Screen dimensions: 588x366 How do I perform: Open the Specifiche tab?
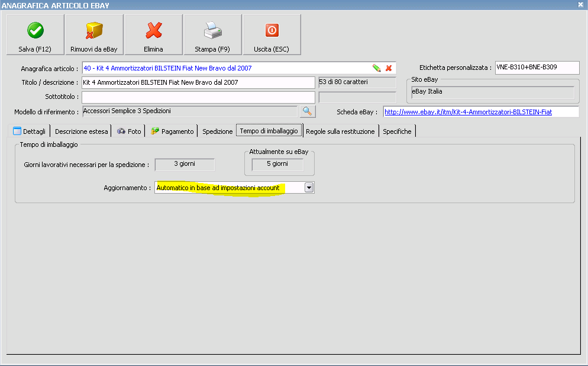tap(397, 131)
